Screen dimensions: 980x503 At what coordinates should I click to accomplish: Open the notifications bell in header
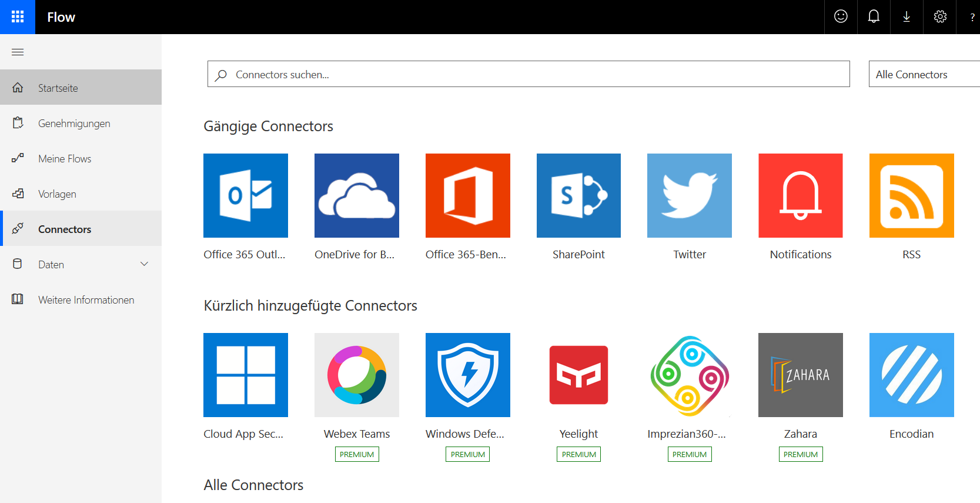(874, 16)
